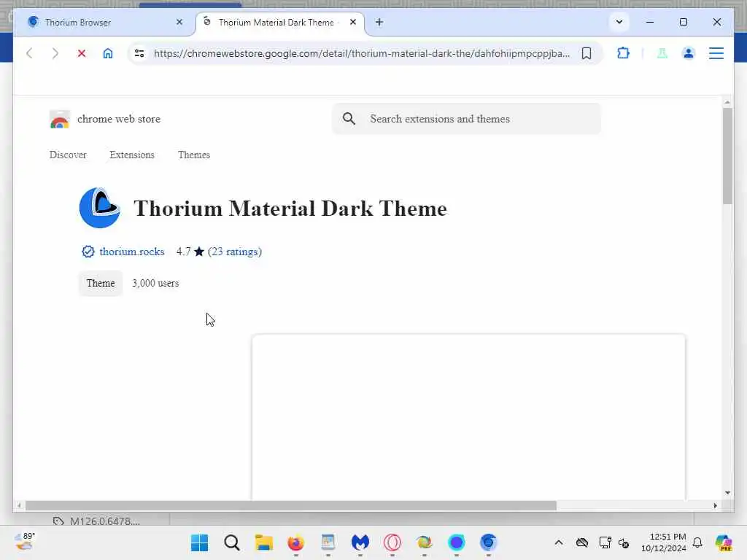This screenshot has width=747, height=560.
Task: Open the notifications bell
Action: click(x=697, y=542)
